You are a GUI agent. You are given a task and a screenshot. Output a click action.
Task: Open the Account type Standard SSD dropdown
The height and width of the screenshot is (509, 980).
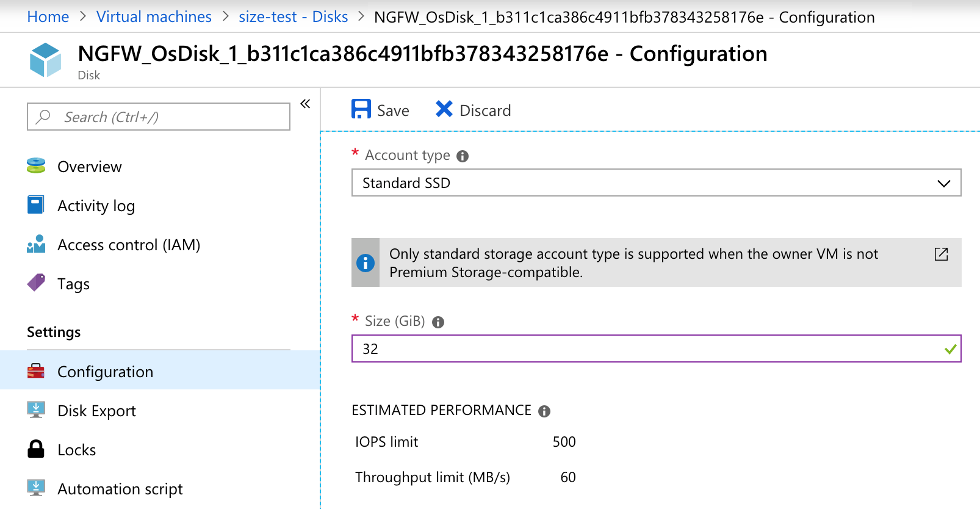click(x=656, y=182)
